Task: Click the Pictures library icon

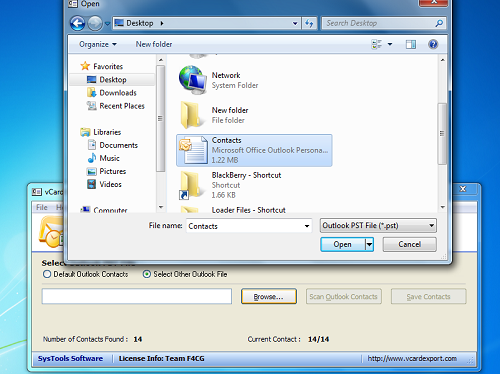Action: [91, 171]
